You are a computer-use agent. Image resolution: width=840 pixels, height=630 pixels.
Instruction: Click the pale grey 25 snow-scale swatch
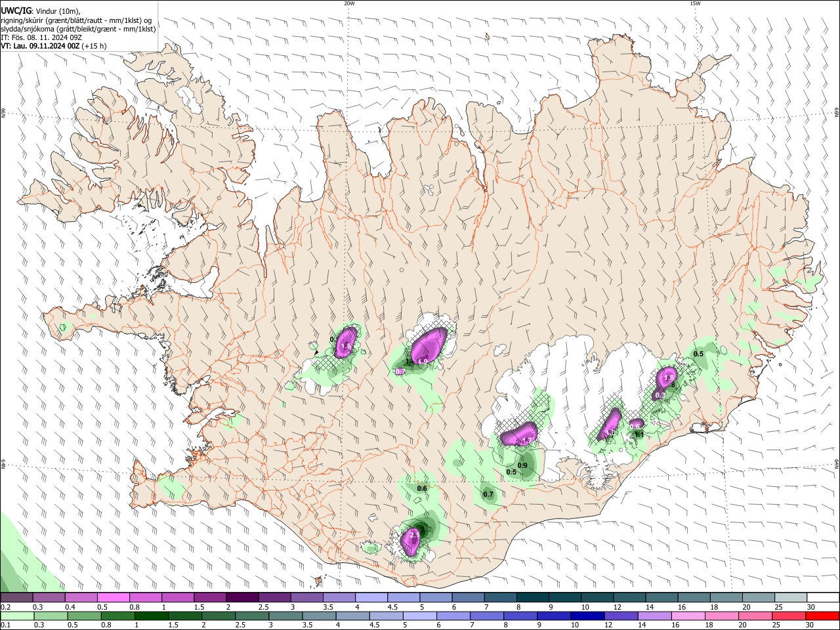click(x=791, y=598)
